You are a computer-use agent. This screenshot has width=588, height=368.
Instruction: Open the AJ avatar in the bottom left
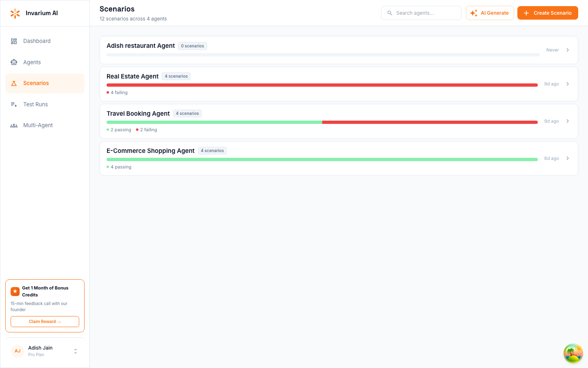click(x=17, y=351)
